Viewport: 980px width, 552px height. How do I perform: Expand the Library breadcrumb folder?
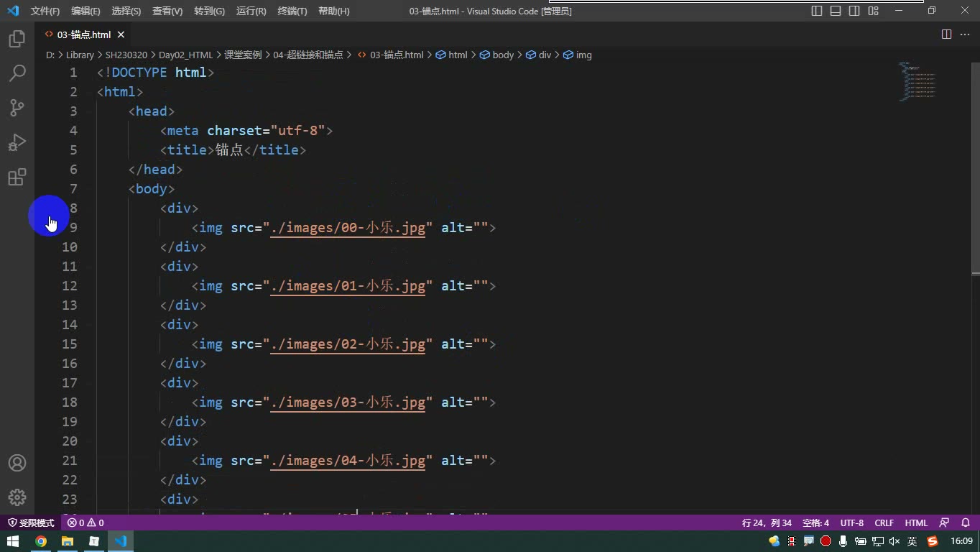tap(80, 55)
